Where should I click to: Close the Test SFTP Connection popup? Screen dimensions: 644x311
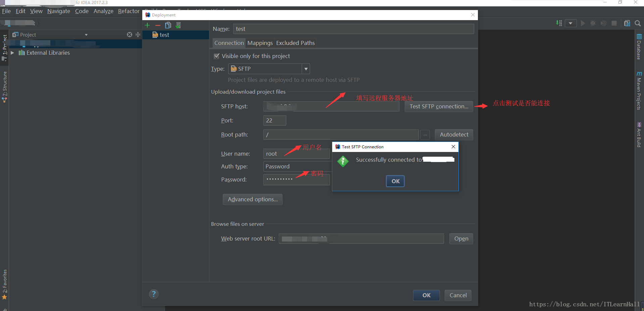coord(453,147)
